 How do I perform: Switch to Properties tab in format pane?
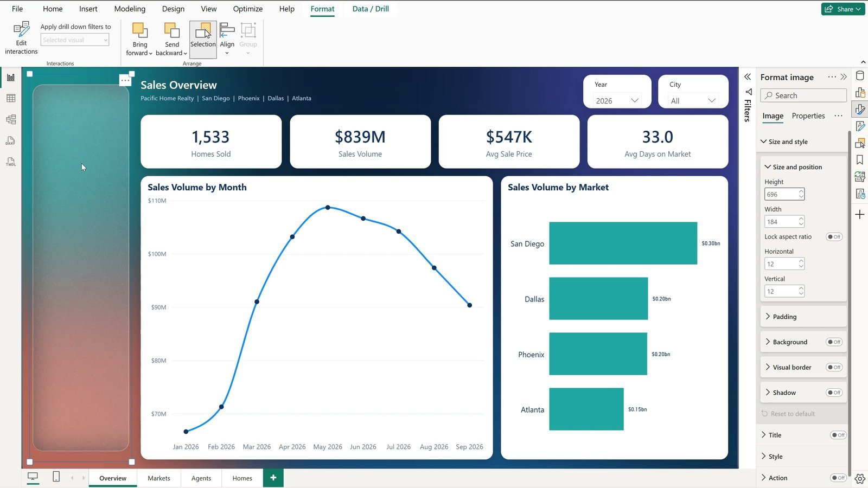(808, 116)
